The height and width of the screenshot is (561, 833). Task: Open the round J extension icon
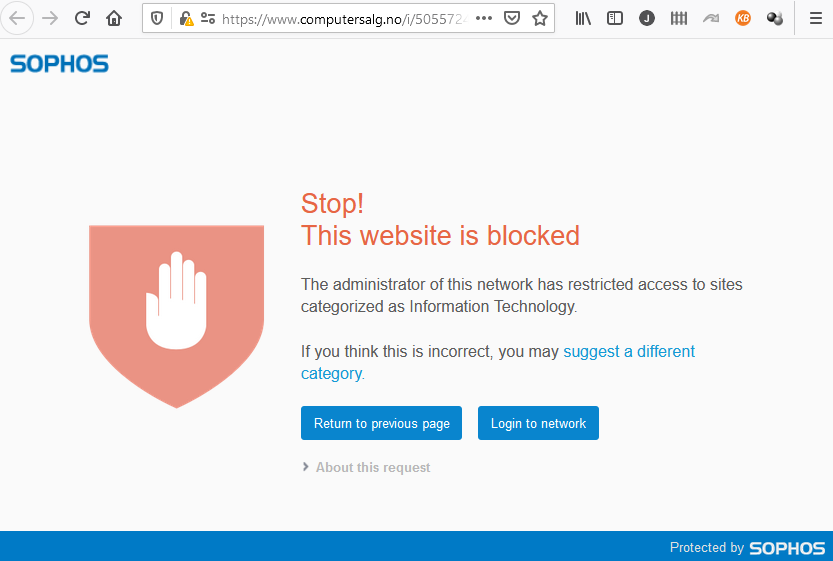(x=647, y=19)
